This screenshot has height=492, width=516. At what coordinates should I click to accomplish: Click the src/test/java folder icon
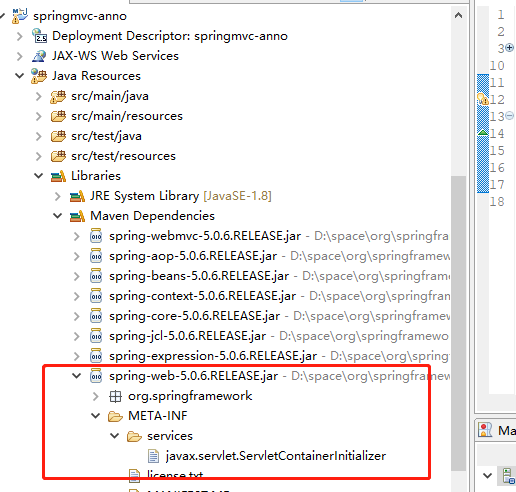tap(58, 136)
